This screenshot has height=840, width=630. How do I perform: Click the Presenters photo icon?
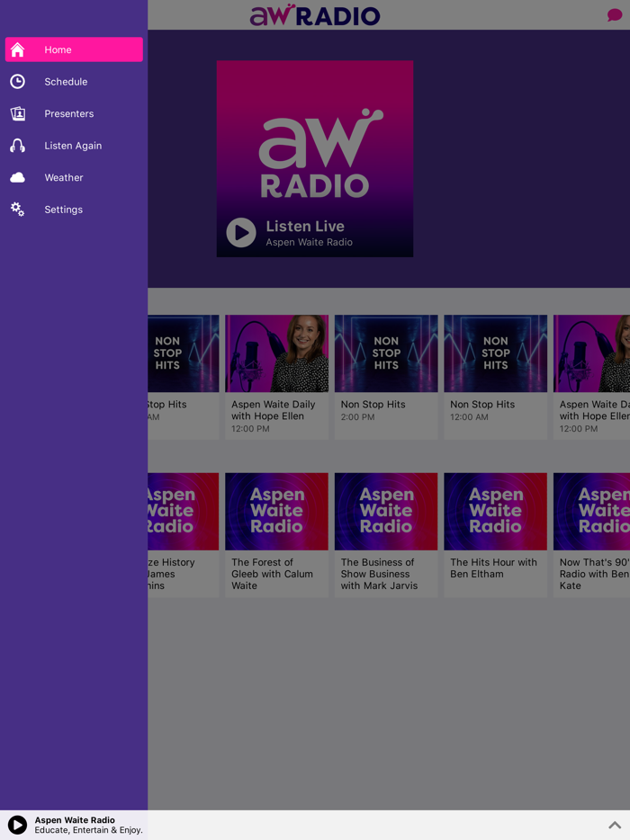17,113
